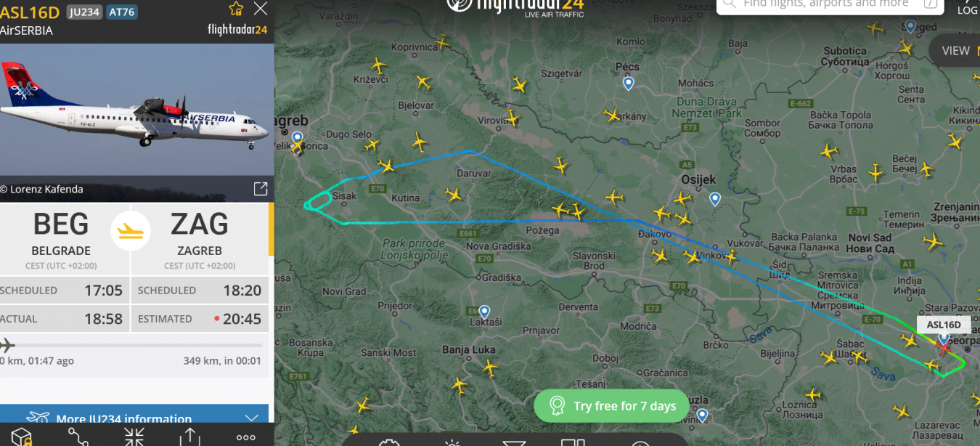This screenshot has height=446, width=980.
Task: Share flight via upload arrow icon
Action: 189,437
